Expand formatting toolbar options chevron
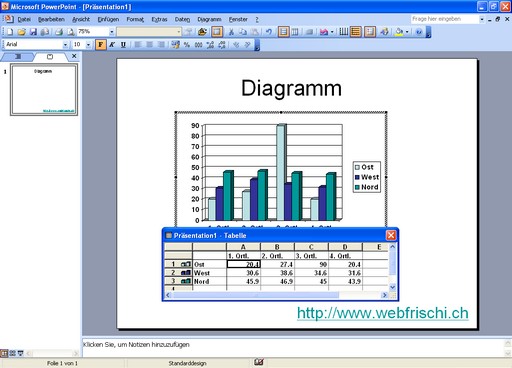 [257, 45]
